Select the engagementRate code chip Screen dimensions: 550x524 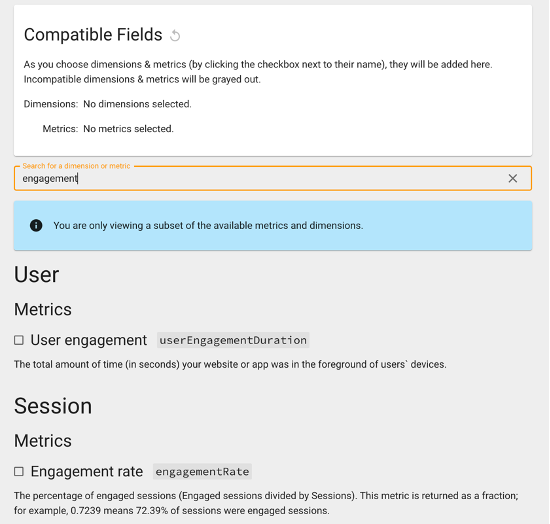(x=202, y=472)
